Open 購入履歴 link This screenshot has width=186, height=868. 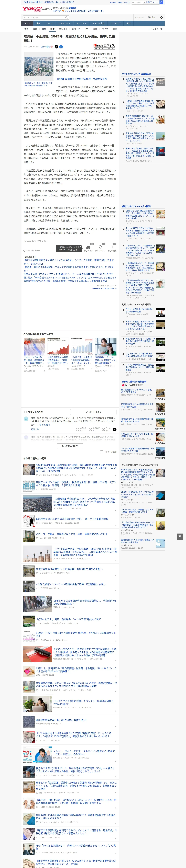(x=152, y=18)
